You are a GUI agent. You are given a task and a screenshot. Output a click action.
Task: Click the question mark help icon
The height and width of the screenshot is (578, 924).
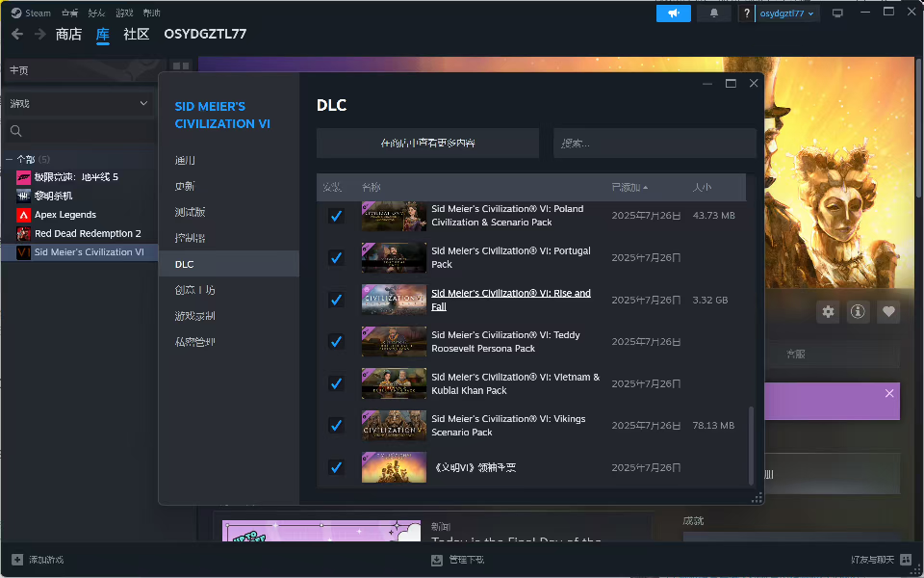coord(747,13)
